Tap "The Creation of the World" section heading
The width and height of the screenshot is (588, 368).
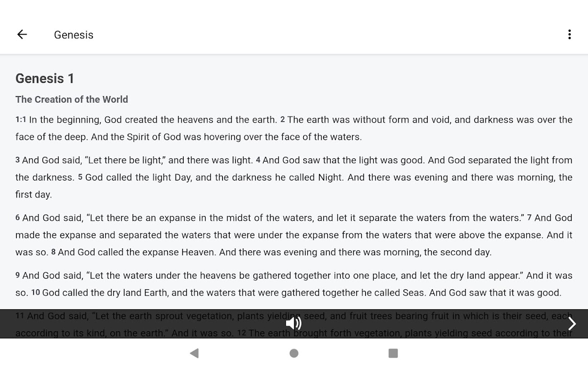pos(71,99)
